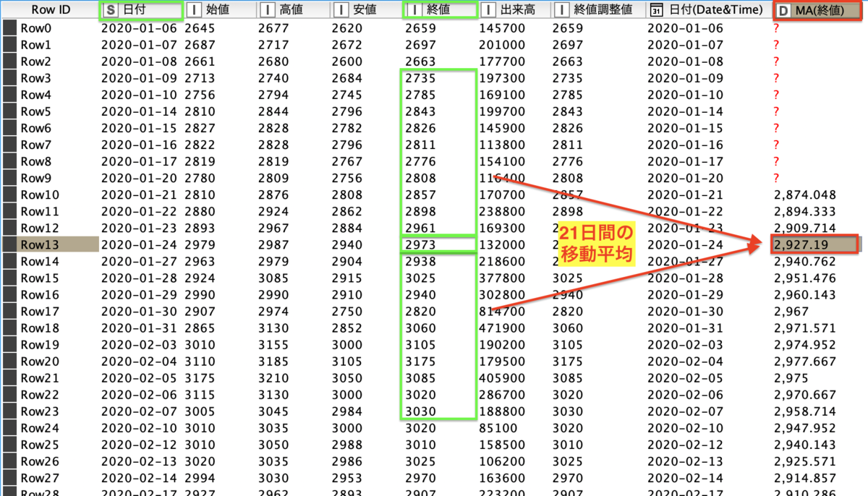Click 終値調整値 value 3025 in Row26
The height and width of the screenshot is (496, 868).
click(568, 461)
